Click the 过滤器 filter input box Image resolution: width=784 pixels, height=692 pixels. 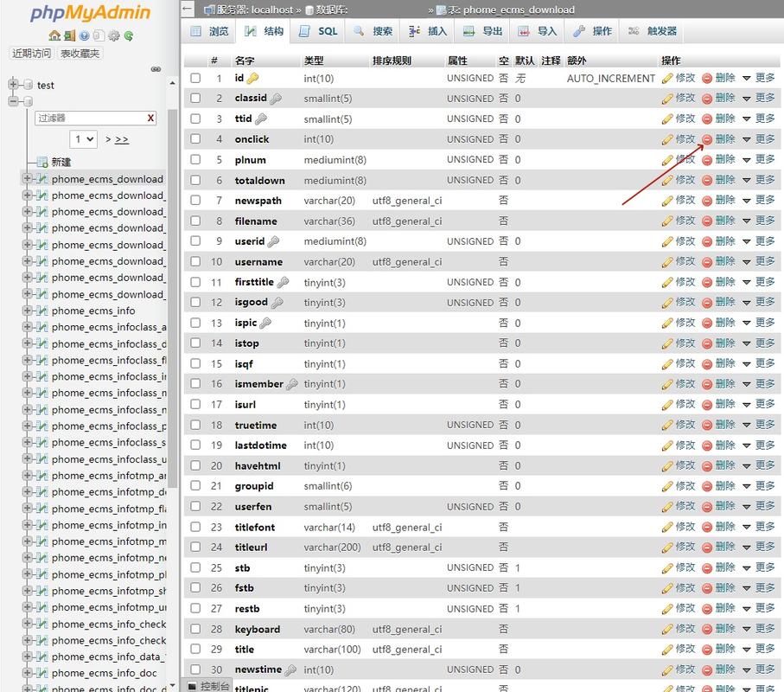[95, 118]
